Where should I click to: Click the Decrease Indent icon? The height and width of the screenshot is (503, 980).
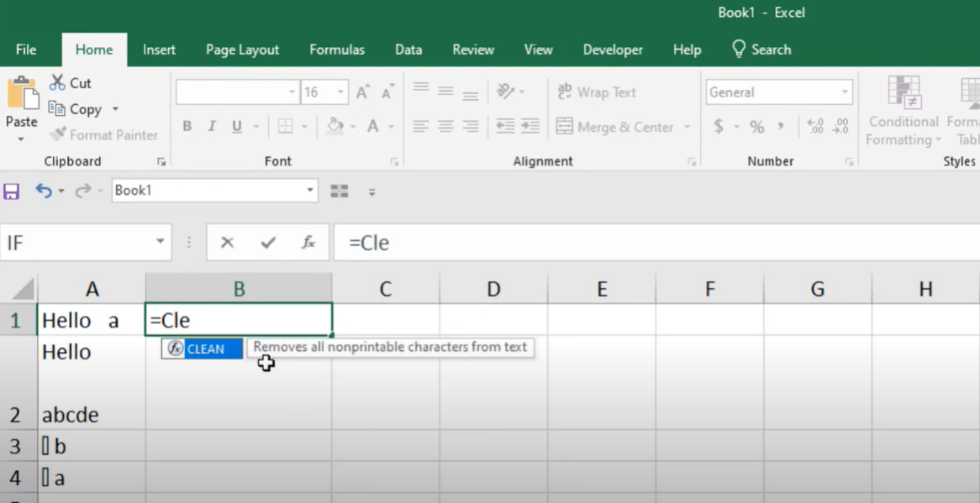(505, 127)
